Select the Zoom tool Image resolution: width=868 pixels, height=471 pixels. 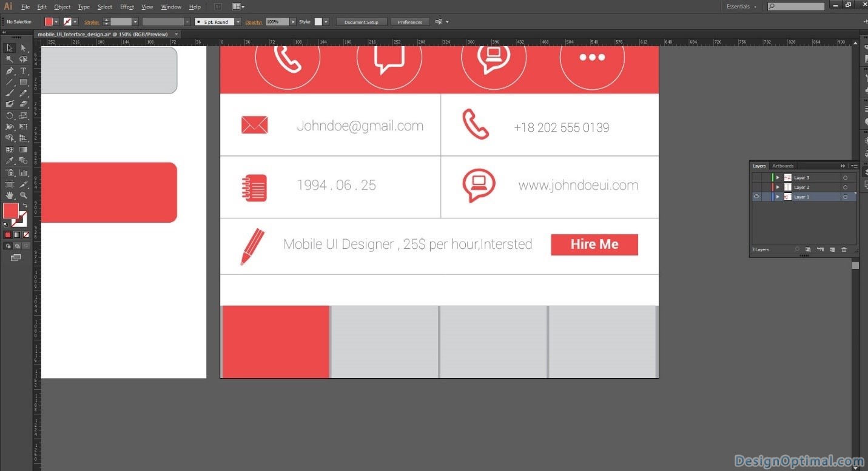pyautogui.click(x=23, y=195)
